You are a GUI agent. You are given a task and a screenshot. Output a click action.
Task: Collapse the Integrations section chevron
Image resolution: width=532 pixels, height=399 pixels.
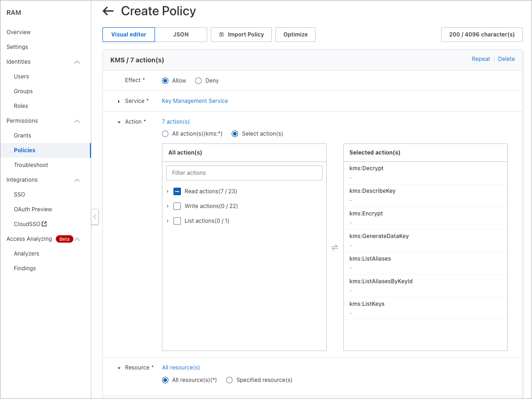click(77, 180)
